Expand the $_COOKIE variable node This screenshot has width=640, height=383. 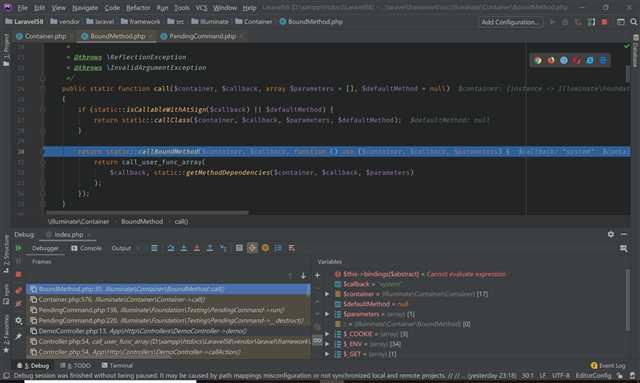coord(327,334)
